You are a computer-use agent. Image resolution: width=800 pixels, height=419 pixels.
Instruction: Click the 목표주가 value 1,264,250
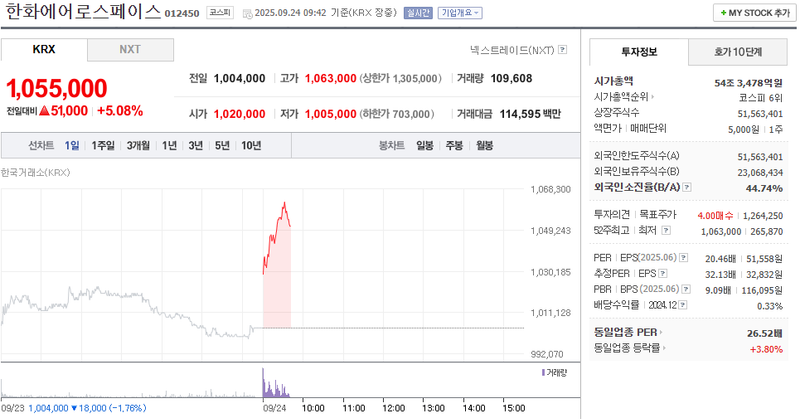coord(763,216)
